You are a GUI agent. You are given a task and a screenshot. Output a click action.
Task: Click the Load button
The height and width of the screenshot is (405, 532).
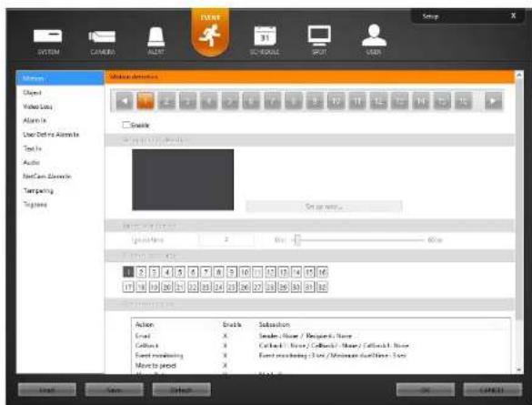(x=47, y=390)
